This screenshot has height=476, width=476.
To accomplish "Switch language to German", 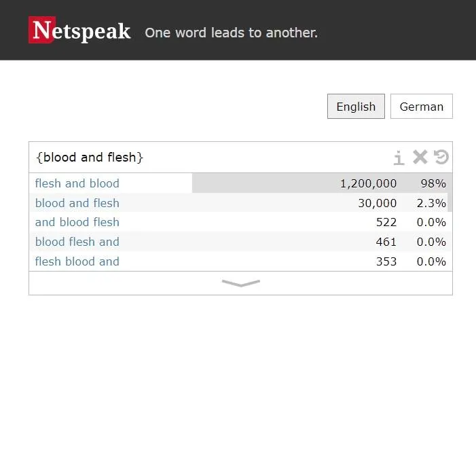I will [x=421, y=107].
